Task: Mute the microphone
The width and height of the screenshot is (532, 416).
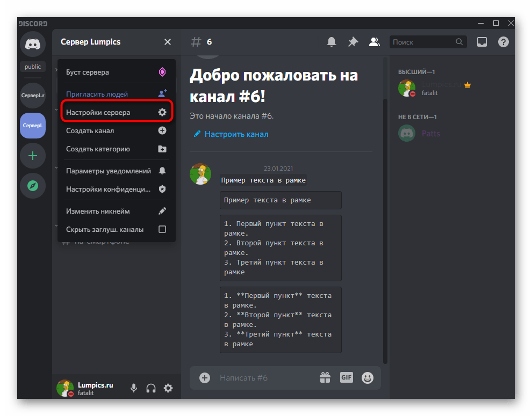Action: point(134,388)
